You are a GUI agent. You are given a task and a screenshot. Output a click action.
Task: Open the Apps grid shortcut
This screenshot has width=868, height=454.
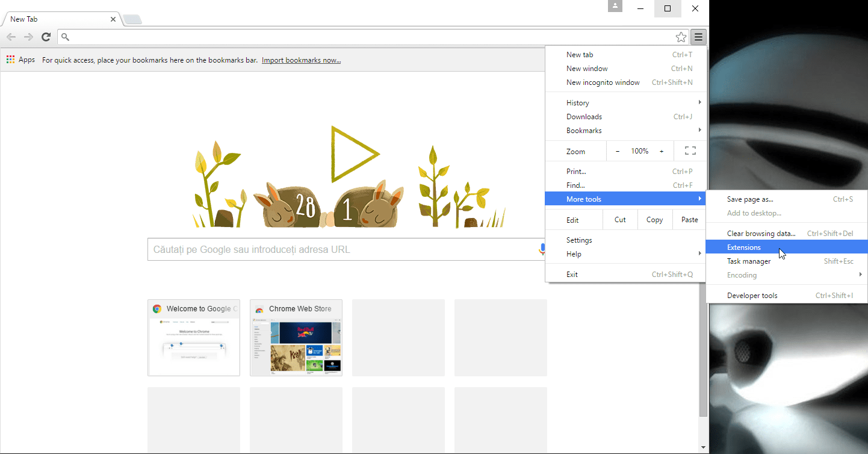pos(20,60)
